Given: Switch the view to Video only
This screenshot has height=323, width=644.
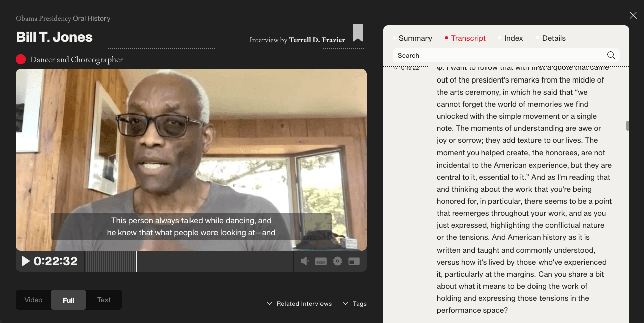Looking at the screenshot, I should tap(33, 299).
